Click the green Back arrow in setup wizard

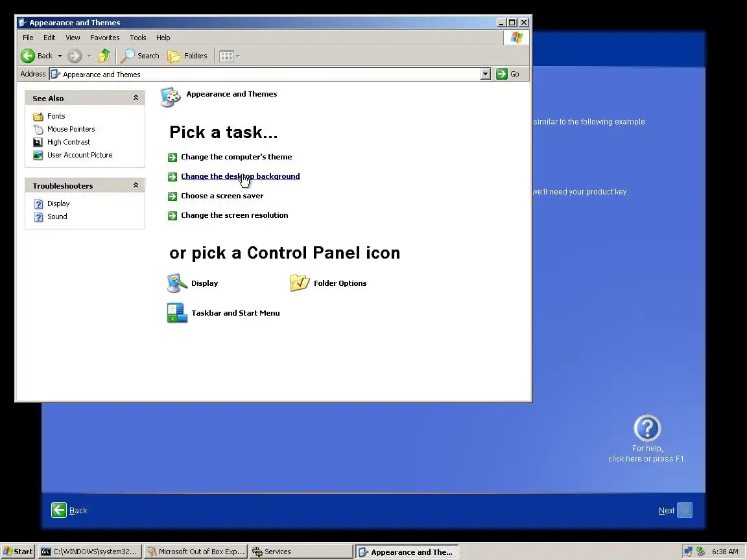[59, 510]
